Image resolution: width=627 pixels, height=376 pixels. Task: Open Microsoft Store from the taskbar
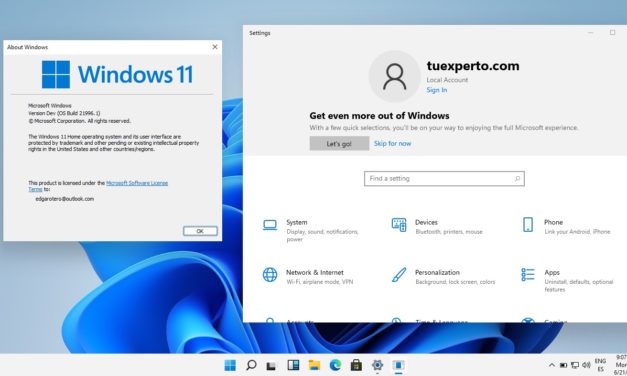click(356, 365)
